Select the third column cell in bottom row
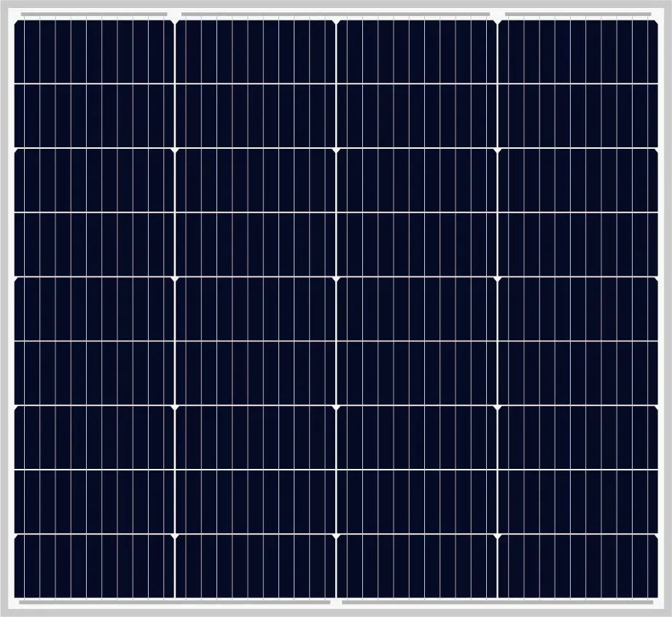Viewport: 672px width, 617px height. click(x=416, y=565)
